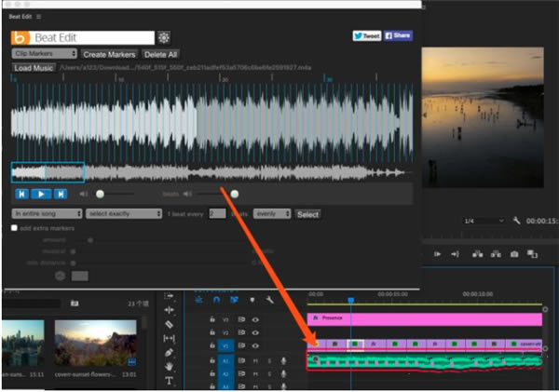Image resolution: width=559 pixels, height=392 pixels.
Task: Click the beats volume slider handle
Action: pyautogui.click(x=234, y=194)
